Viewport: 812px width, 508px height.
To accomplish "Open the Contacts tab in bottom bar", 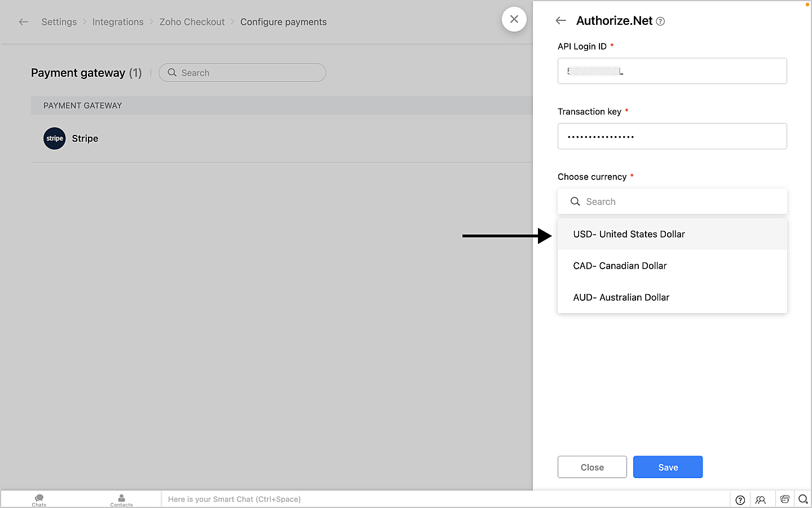I will pos(121,500).
